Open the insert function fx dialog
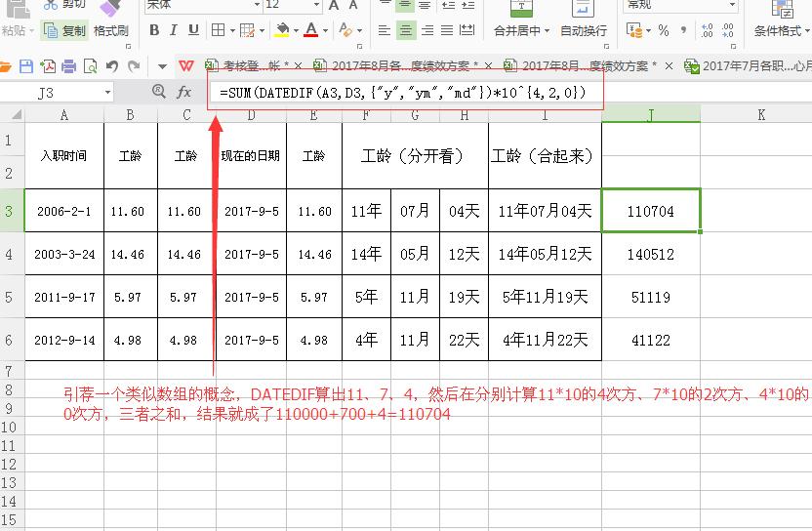This screenshot has width=812, height=531. coord(183,92)
